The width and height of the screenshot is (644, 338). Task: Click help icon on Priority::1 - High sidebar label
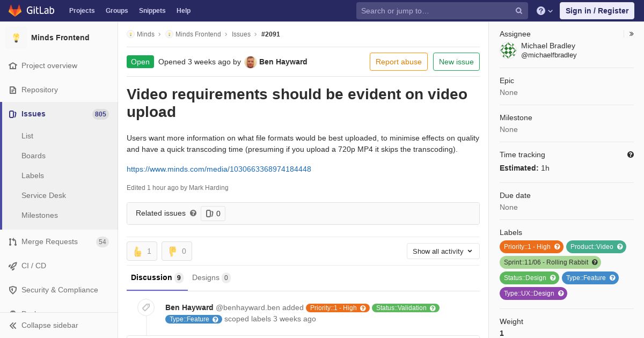557,247
